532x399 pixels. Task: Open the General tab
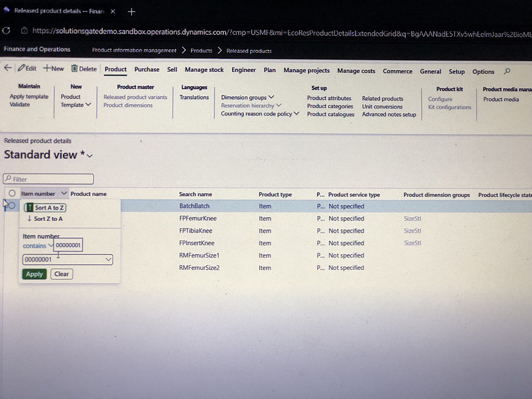pyautogui.click(x=430, y=71)
